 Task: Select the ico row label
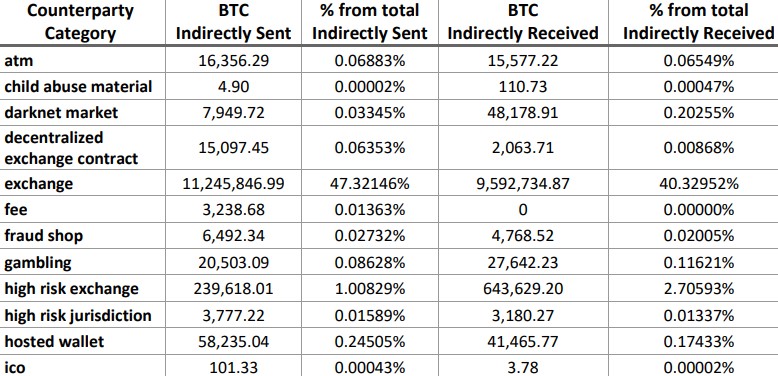coord(14,368)
